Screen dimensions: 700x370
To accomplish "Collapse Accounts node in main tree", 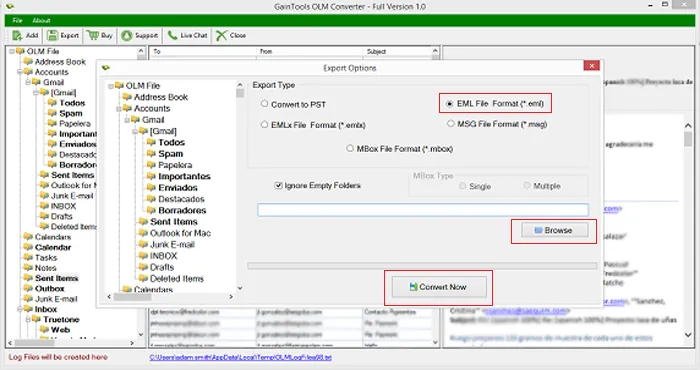I will pos(20,72).
